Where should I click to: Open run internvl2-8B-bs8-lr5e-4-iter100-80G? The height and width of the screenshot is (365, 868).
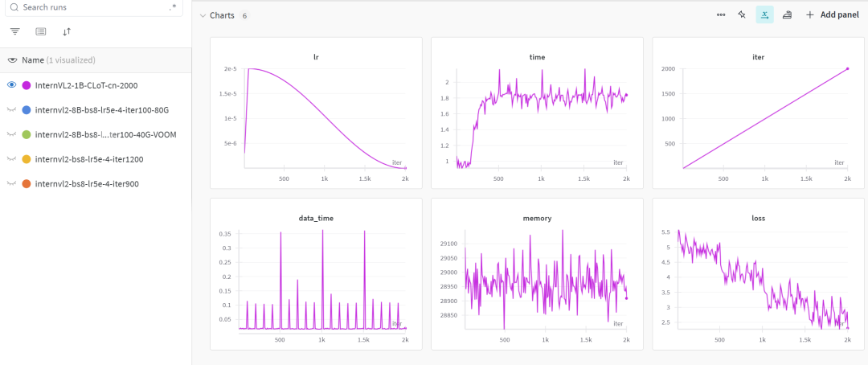point(101,110)
